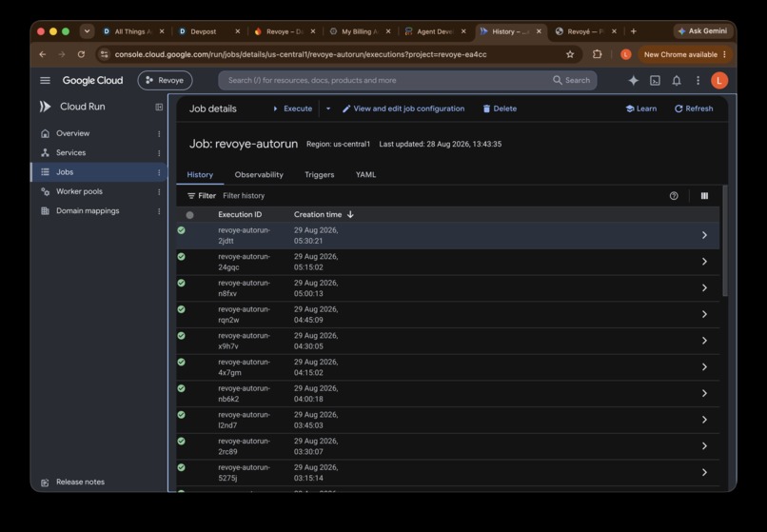Screen dimensions: 767x532
Task: Click the browser address bar URL
Action: click(301, 54)
